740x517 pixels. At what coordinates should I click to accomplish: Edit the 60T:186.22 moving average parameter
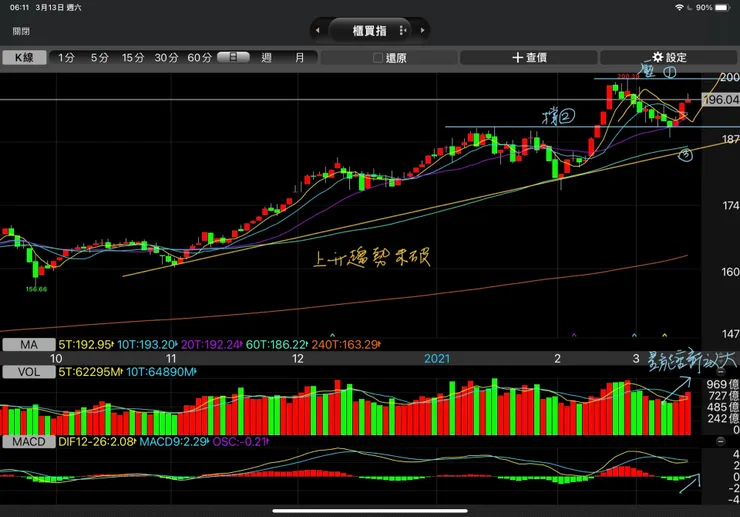pos(277,345)
